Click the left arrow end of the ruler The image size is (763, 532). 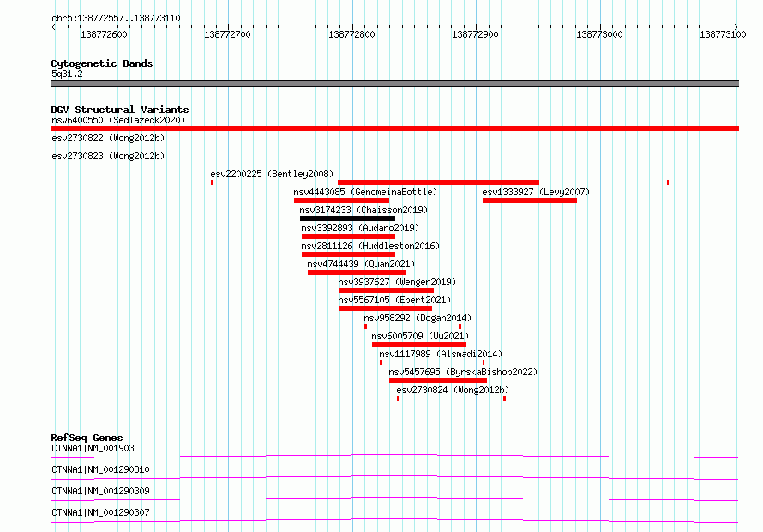(x=53, y=27)
